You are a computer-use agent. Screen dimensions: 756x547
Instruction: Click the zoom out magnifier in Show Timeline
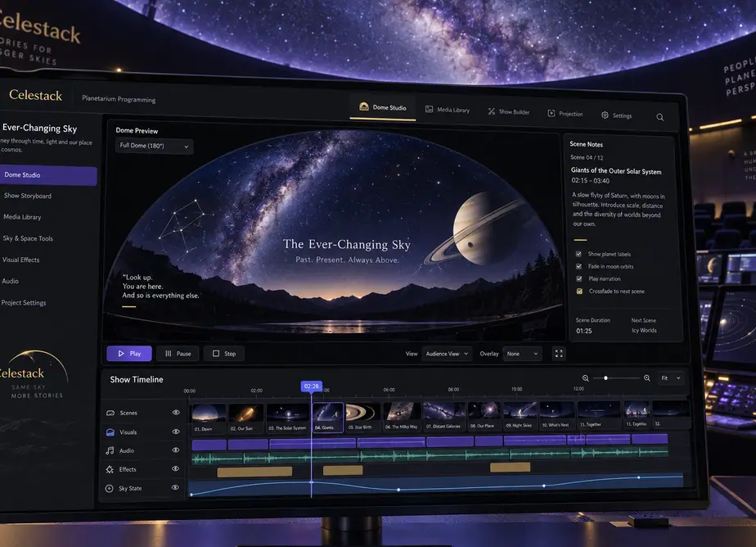585,378
